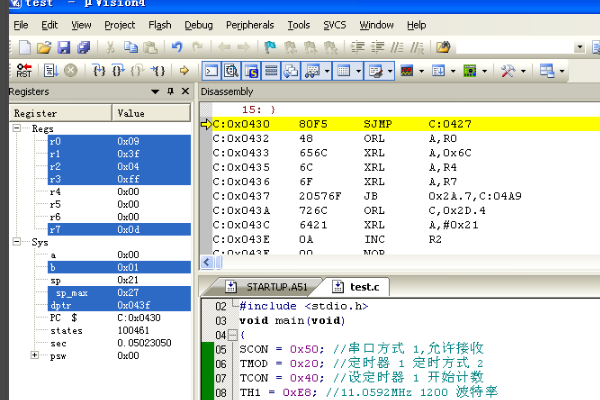The image size is (600, 400).
Task: Click the Save file icon
Action: [64, 47]
